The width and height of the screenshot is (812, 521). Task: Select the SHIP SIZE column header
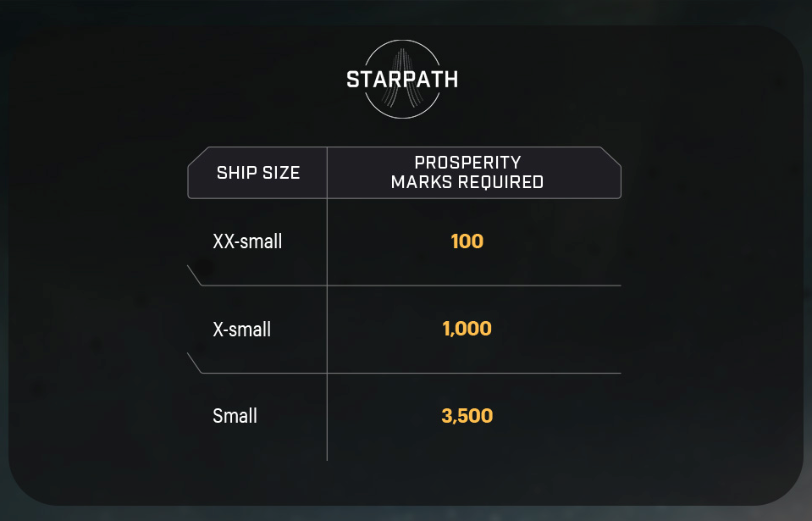[258, 173]
